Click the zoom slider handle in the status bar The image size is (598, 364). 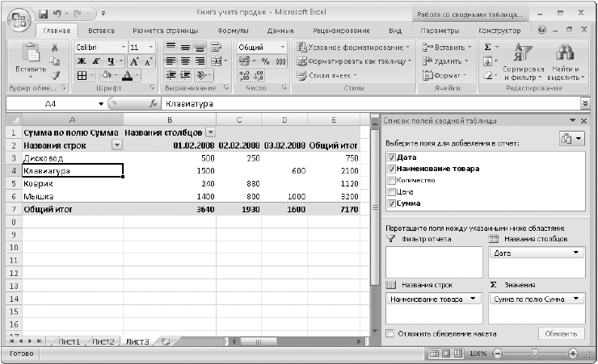tap(535, 354)
